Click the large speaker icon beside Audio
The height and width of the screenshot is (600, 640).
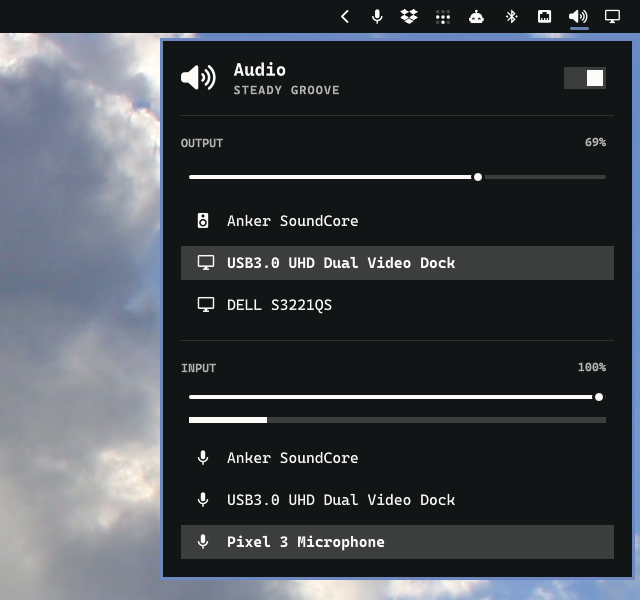[x=198, y=77]
